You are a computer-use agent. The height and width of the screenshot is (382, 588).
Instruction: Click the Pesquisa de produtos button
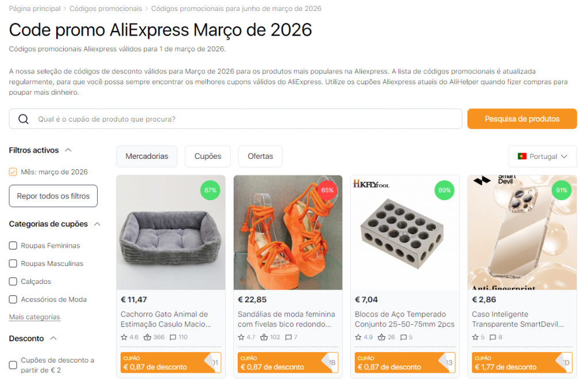pos(521,119)
